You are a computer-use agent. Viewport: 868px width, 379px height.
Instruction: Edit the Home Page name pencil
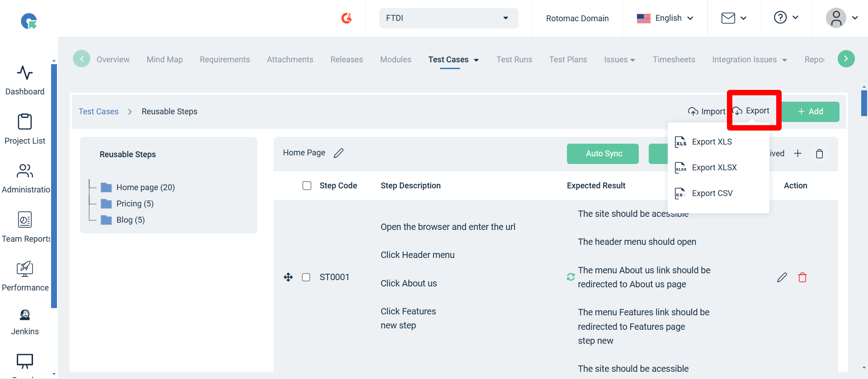tap(339, 153)
